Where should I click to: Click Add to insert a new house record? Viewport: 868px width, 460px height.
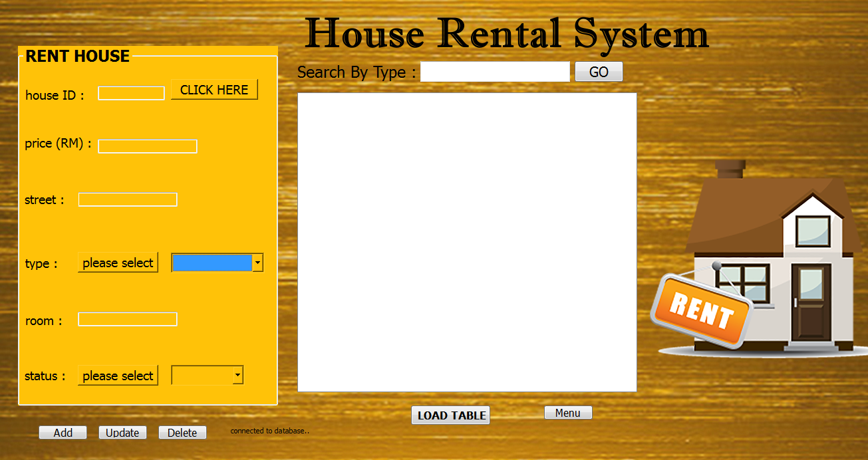tap(63, 432)
